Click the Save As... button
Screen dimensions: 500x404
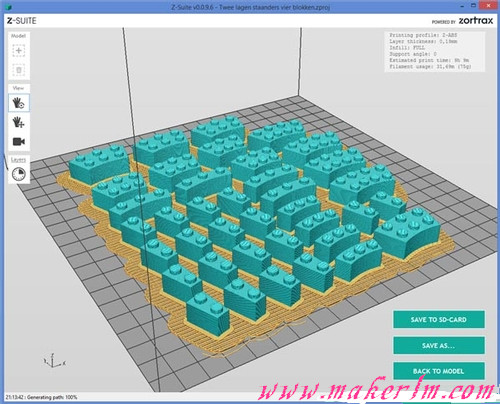[x=439, y=345]
